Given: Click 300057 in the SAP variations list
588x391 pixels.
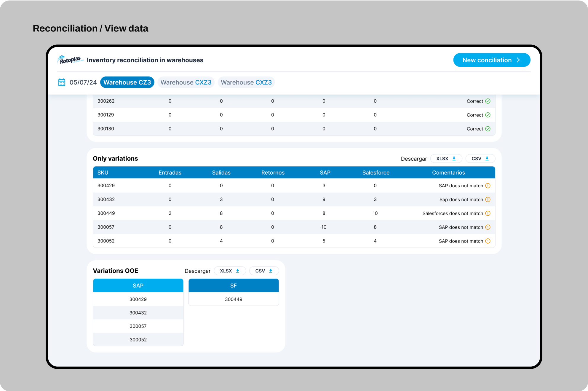Looking at the screenshot, I should tap(138, 326).
